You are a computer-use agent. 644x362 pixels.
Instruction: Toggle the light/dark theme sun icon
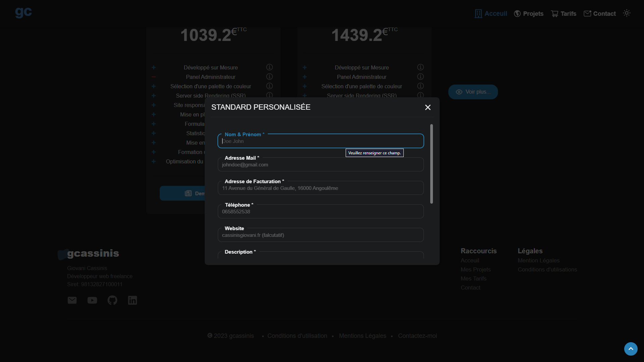coord(627,13)
